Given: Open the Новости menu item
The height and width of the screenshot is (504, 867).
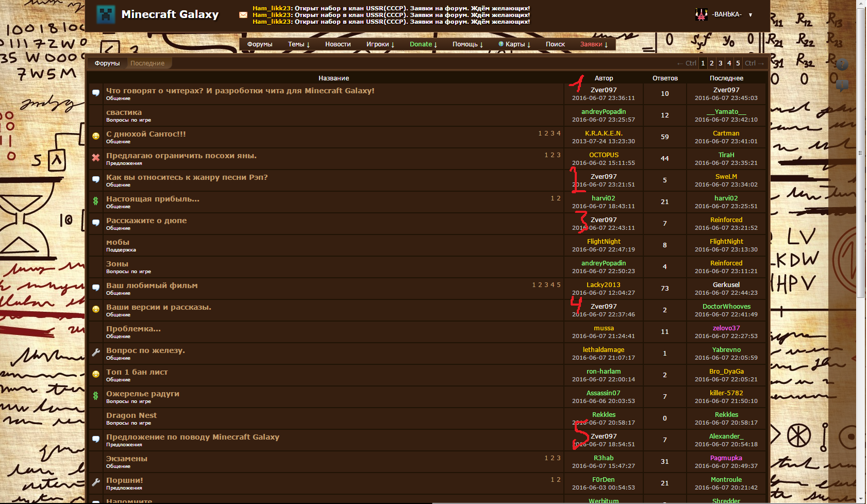Looking at the screenshot, I should pos(338,44).
